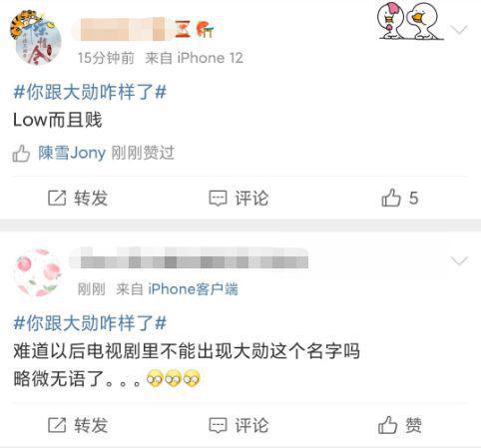This screenshot has width=481, height=448.
Task: Tap the thumbs-up icon beside 陳雪Jony
Action: click(x=21, y=154)
